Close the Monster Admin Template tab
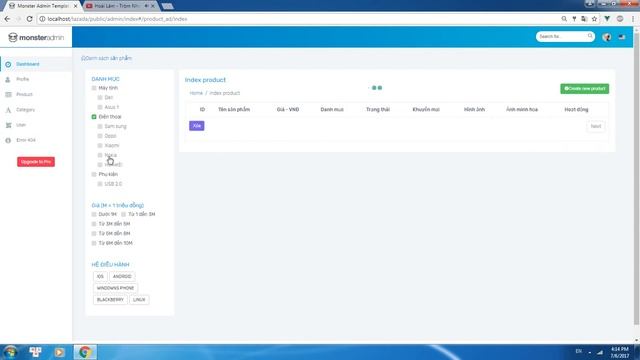The image size is (640, 360). click(75, 6)
